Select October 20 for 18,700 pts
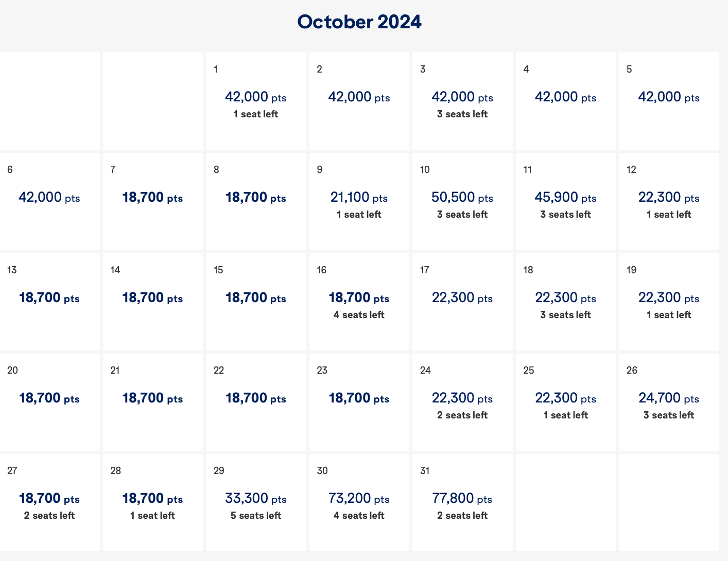728x561 pixels. point(49,402)
